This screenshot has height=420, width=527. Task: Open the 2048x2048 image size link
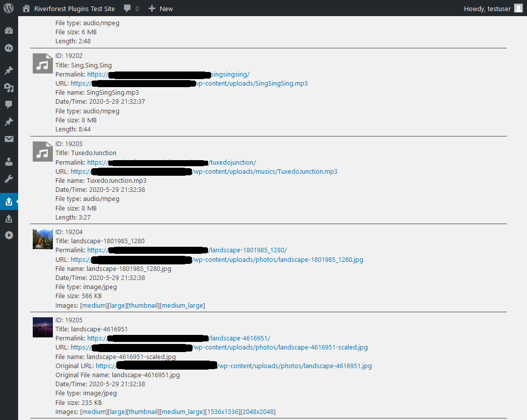coord(258,411)
